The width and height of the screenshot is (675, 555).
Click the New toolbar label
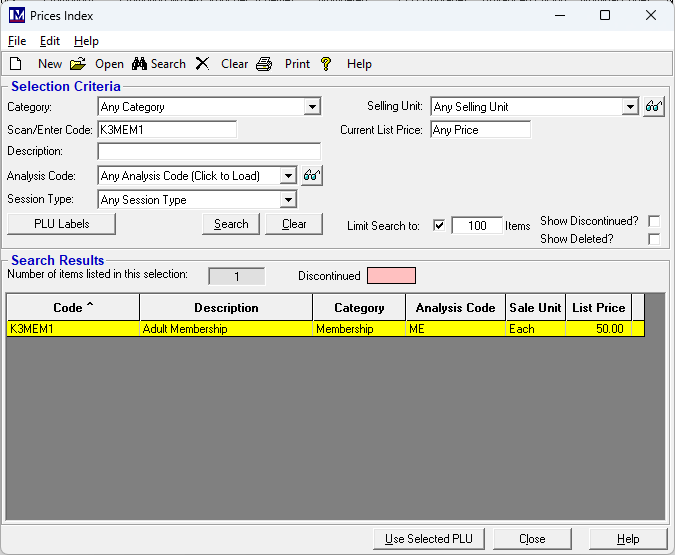[50, 64]
